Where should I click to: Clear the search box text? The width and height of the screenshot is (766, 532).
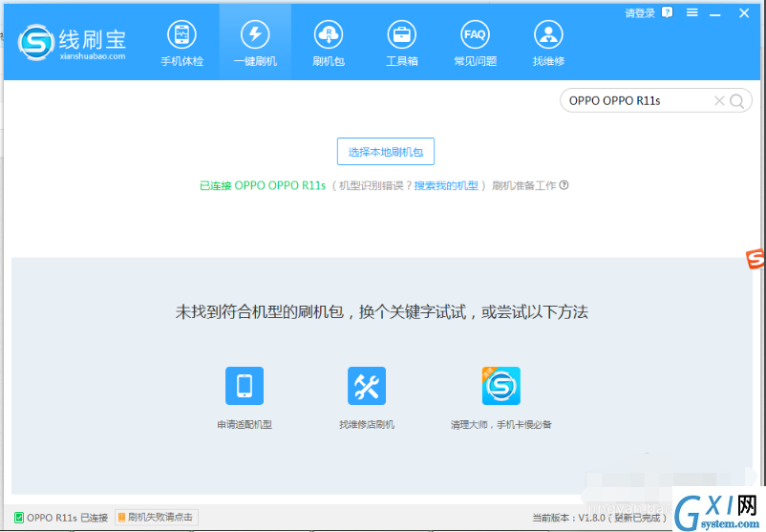click(x=718, y=100)
